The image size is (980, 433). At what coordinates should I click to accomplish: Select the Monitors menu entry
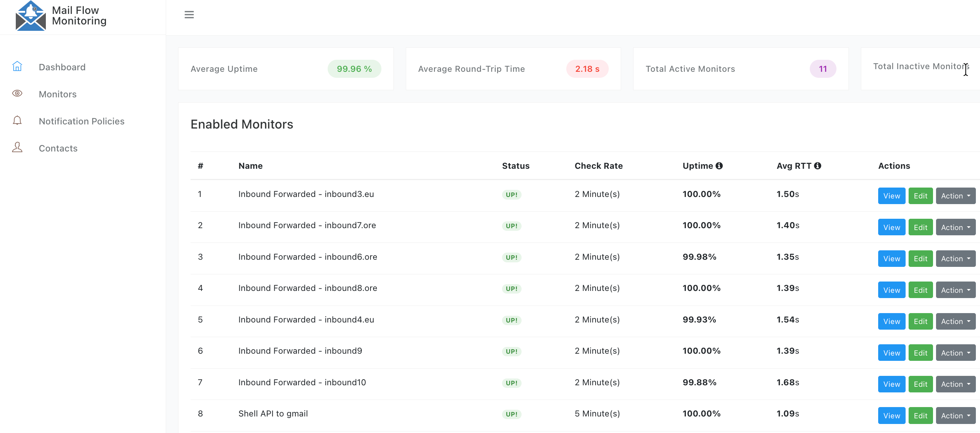pos(57,94)
